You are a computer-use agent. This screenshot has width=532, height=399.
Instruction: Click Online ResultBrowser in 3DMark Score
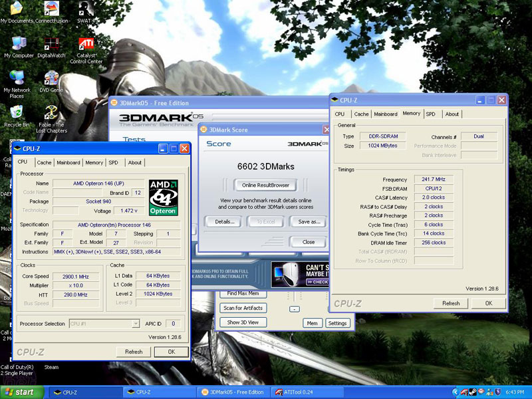coord(265,185)
